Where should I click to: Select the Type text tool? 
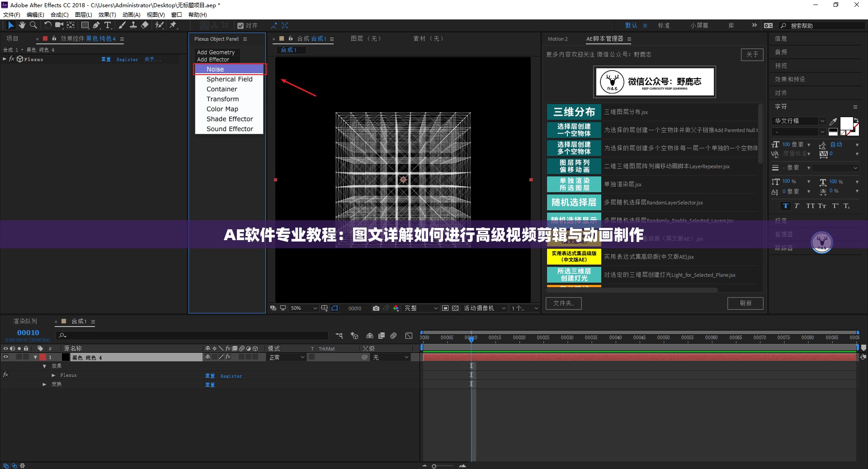108,25
